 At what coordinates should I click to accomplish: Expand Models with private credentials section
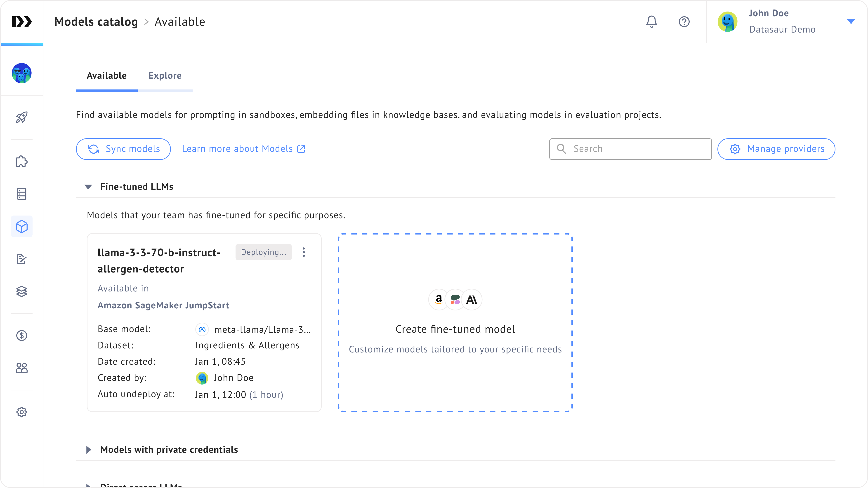click(x=88, y=450)
